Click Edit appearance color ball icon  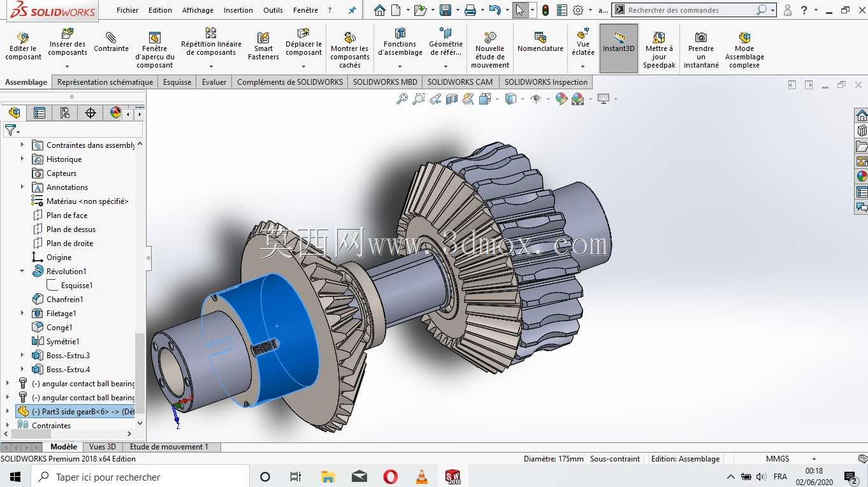point(561,99)
